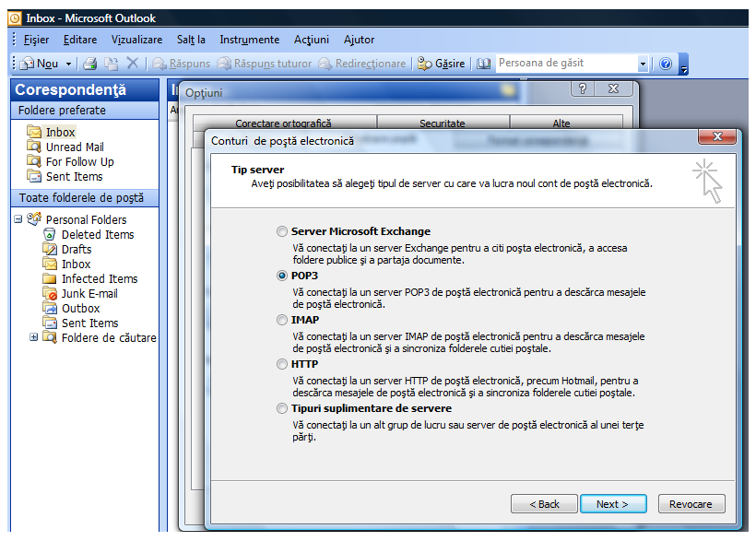Click the Next > button
This screenshot has height=541, width=756.
click(613, 504)
